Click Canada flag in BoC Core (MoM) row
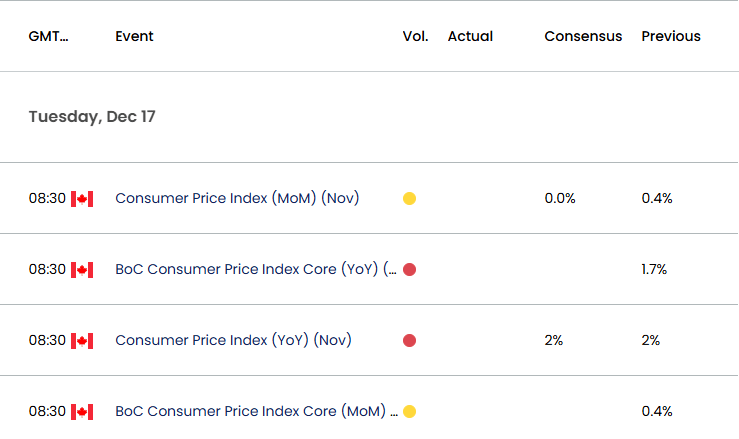The image size is (739, 439). (82, 412)
